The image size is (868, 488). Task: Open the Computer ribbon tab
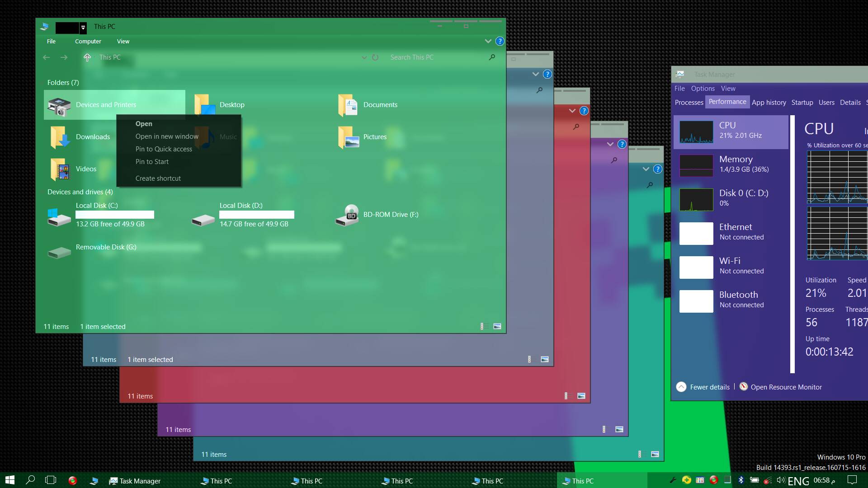(88, 41)
